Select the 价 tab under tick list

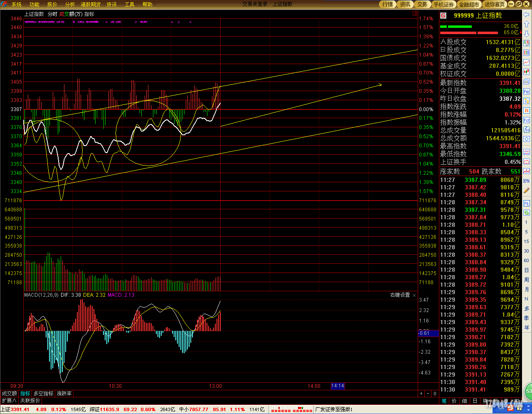454,401
